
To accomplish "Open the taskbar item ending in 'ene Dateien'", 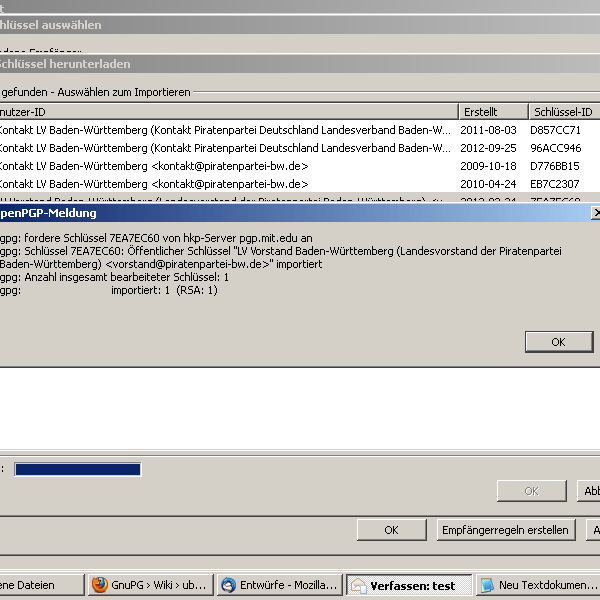I will click(42, 585).
